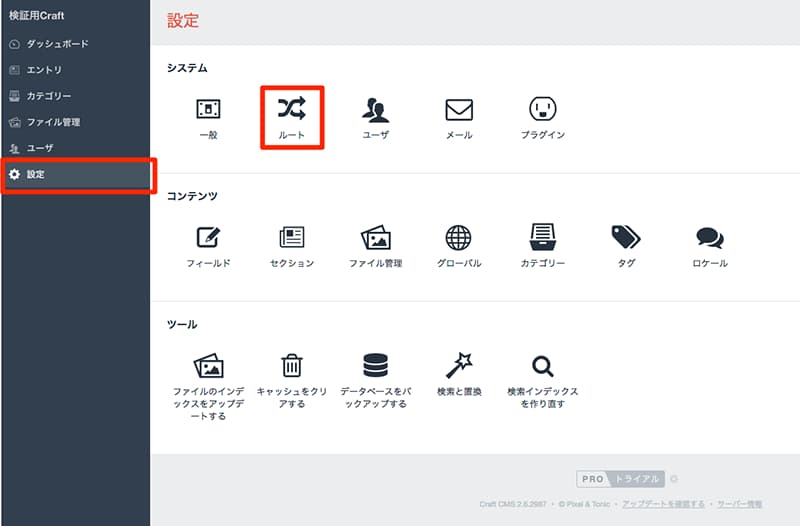This screenshot has height=526, width=800.
Task: Open the 検索と置換 magic wand tool
Action: pyautogui.click(x=459, y=365)
